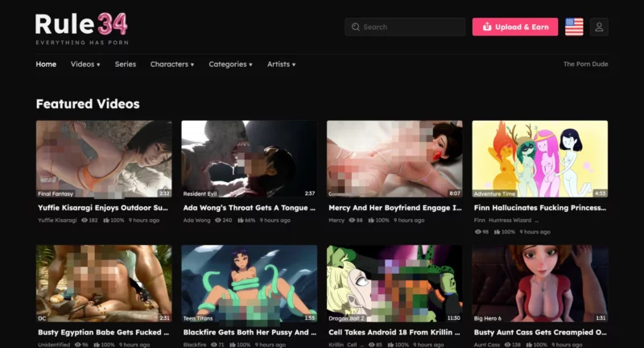Viewport: 644px width, 348px height.
Task: Expand the Videos dropdown menu
Action: pyautogui.click(x=85, y=64)
